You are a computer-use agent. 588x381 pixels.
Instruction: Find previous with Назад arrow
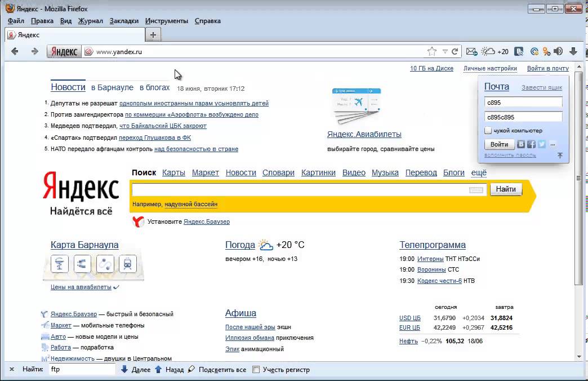pos(169,369)
